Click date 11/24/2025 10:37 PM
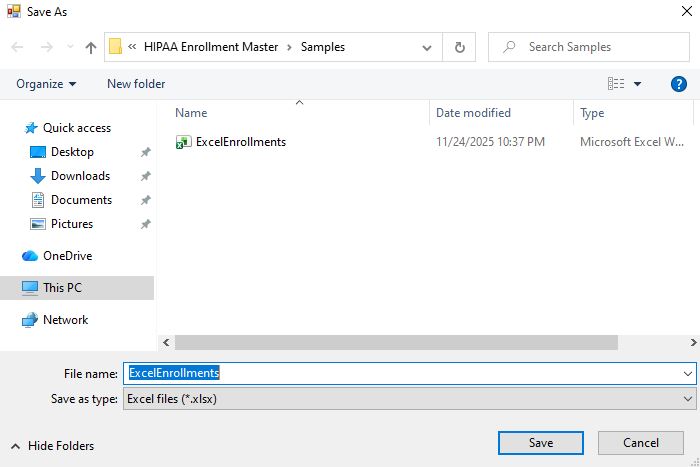 coord(490,142)
